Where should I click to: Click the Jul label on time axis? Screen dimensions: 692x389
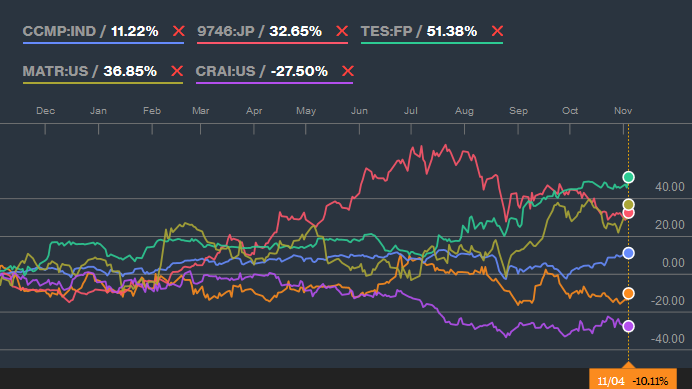(410, 111)
